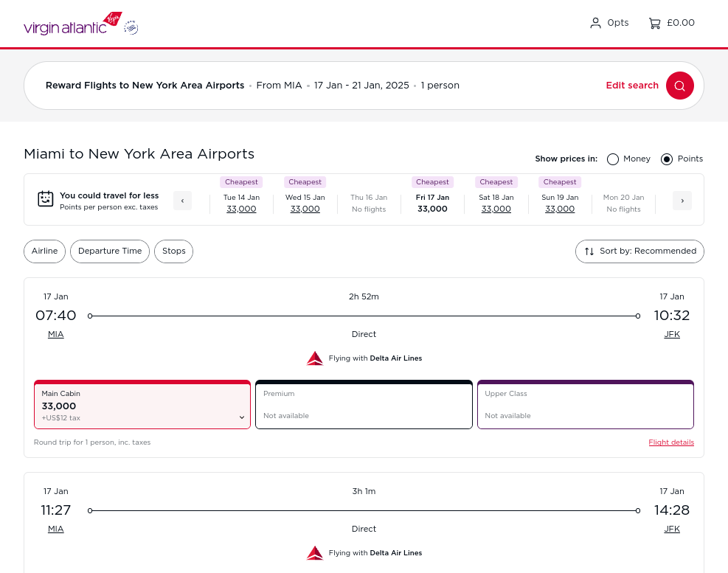Select Points price display radio
This screenshot has width=728, height=573.
point(667,159)
